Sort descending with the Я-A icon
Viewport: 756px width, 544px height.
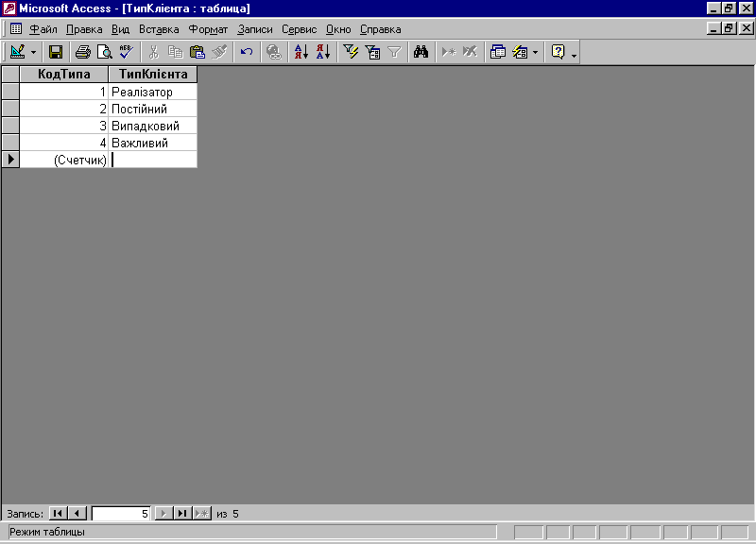pyautogui.click(x=323, y=52)
